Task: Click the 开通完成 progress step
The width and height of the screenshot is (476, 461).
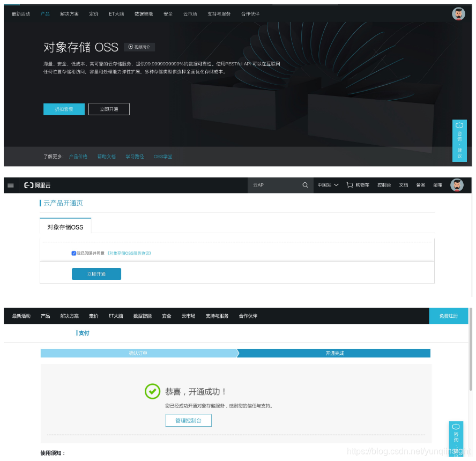Action: [x=334, y=353]
